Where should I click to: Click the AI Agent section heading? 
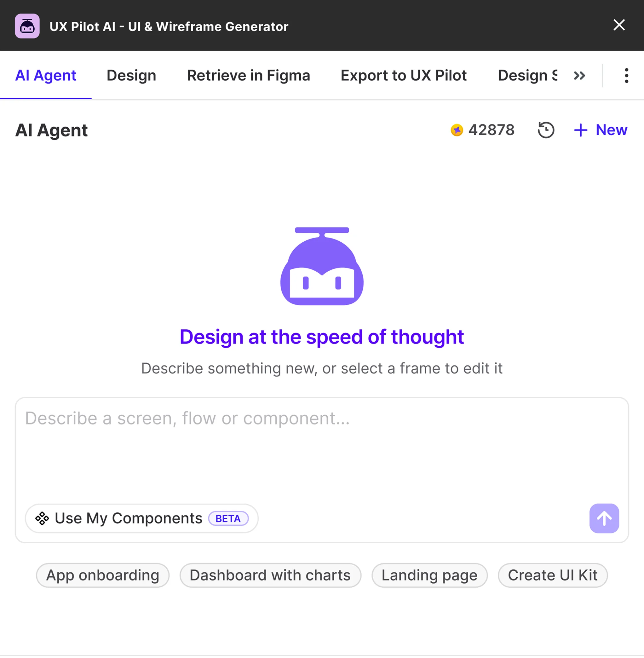point(51,130)
